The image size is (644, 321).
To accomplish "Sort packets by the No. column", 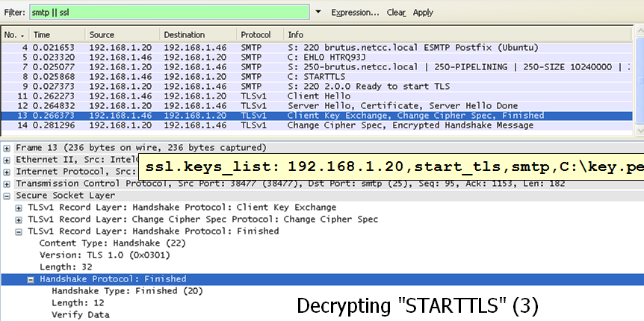I will pyautogui.click(x=15, y=35).
